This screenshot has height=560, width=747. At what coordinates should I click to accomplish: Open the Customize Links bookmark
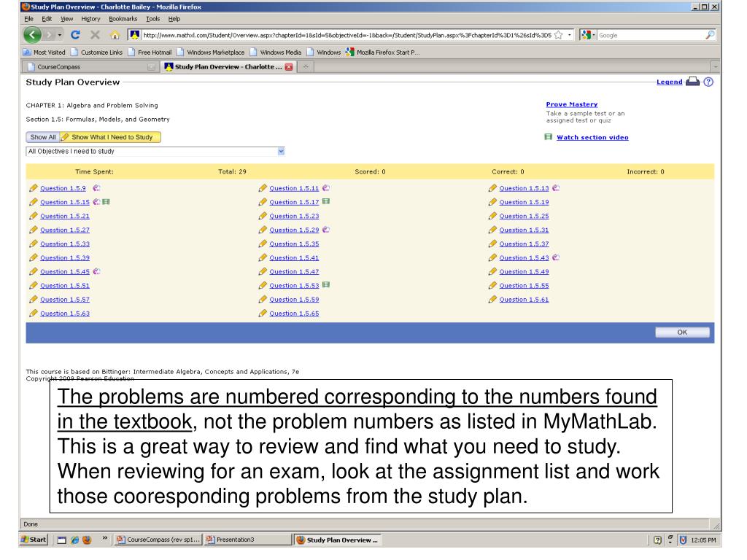97,52
